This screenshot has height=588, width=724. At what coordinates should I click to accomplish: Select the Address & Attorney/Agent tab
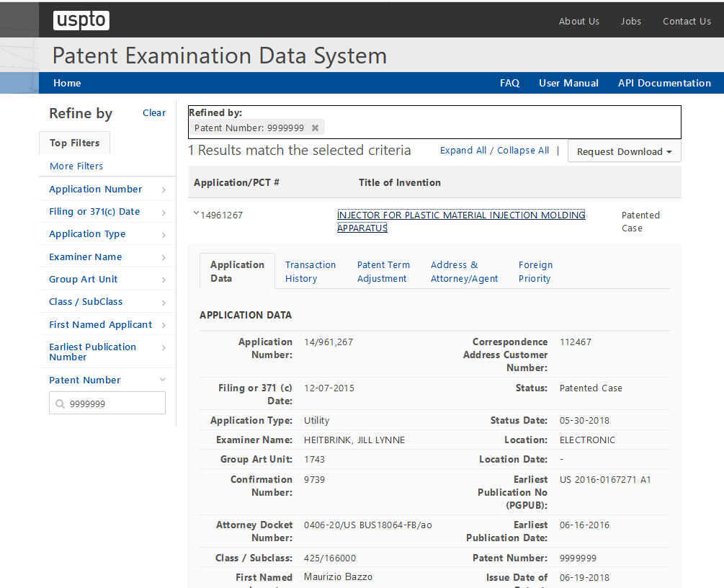[464, 272]
